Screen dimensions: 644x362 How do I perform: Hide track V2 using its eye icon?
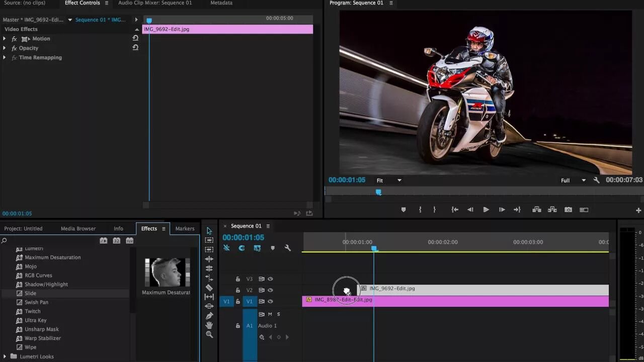(x=270, y=290)
